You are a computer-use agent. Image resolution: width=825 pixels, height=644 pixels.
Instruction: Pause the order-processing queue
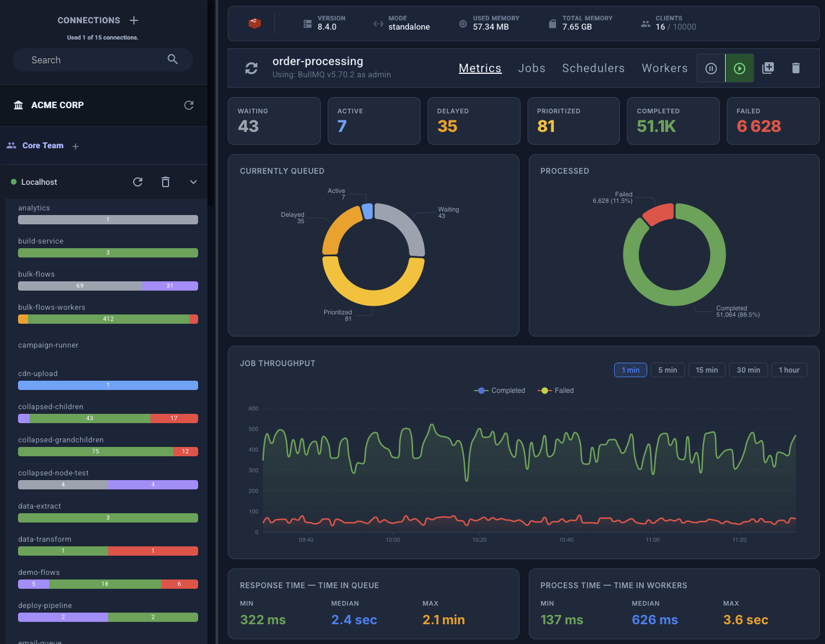(711, 68)
